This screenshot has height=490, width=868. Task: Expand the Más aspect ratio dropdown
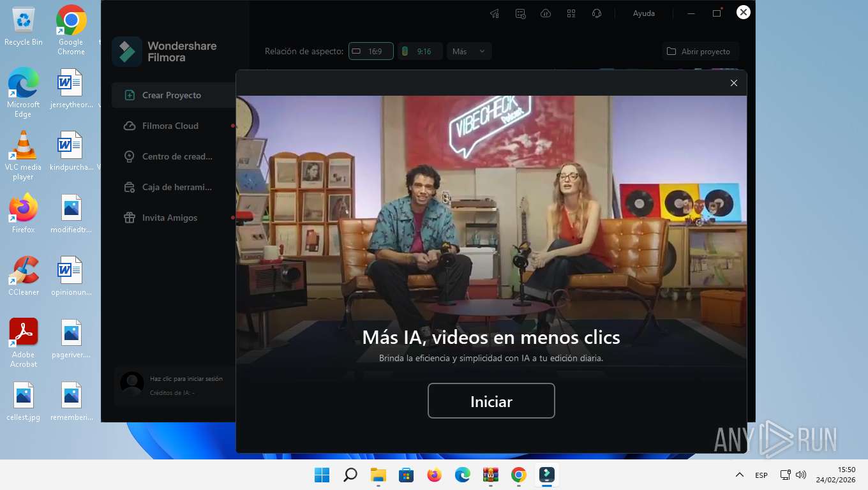click(x=469, y=51)
